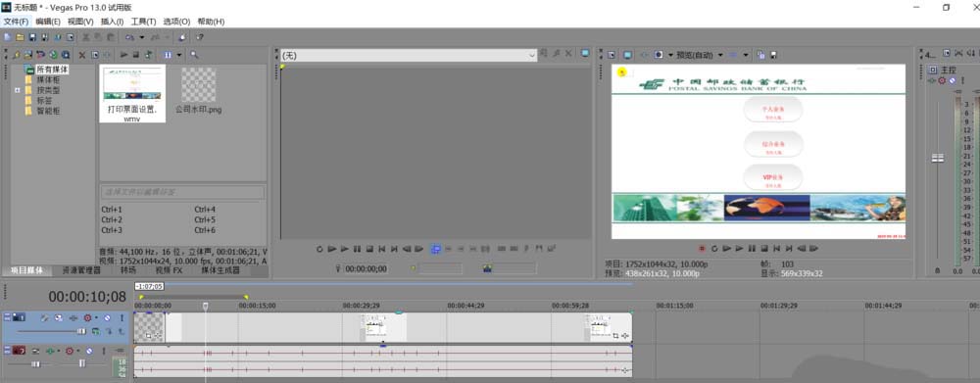
Task: Open a project with the folder icon
Action: click(20, 37)
